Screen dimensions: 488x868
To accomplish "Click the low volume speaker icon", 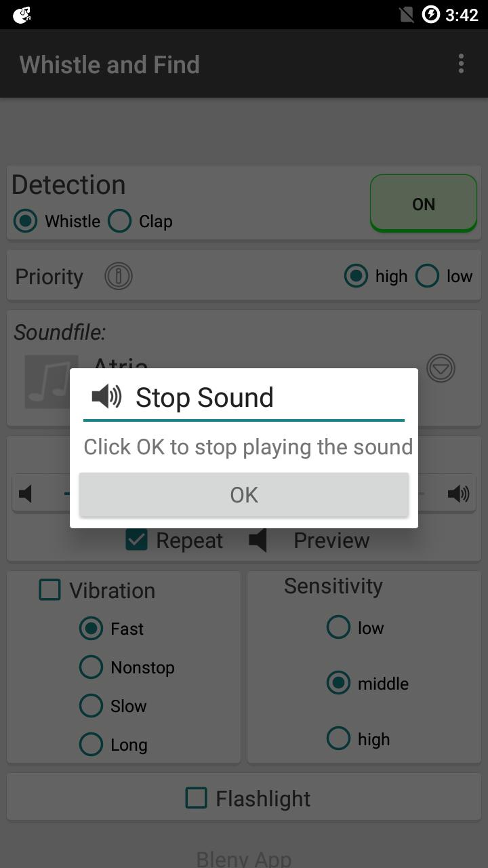I will coord(26,494).
